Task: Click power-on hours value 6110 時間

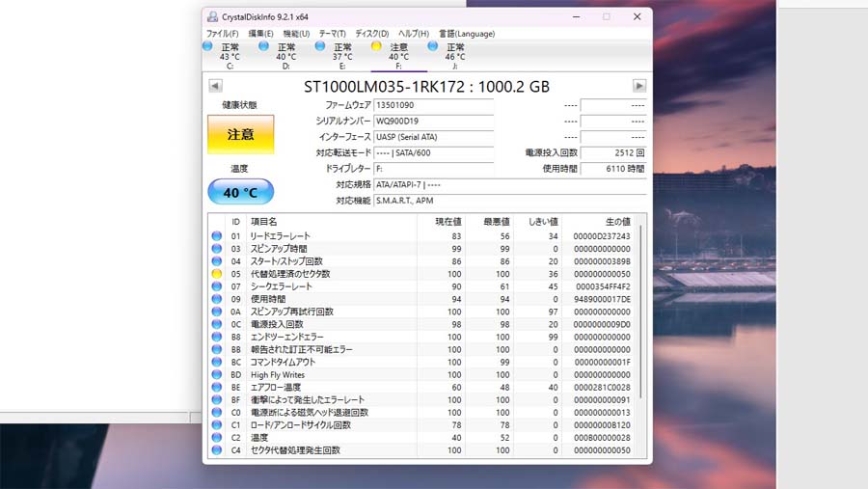Action: [613, 169]
